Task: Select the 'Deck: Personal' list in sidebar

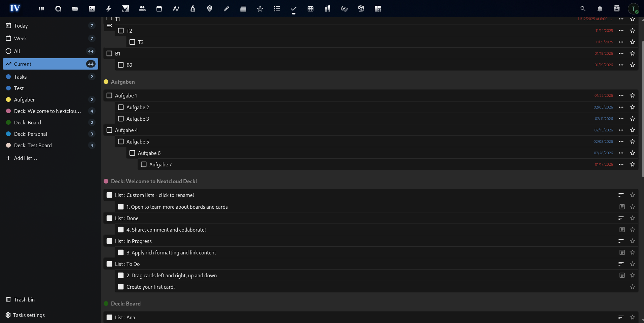Action: pyautogui.click(x=31, y=134)
